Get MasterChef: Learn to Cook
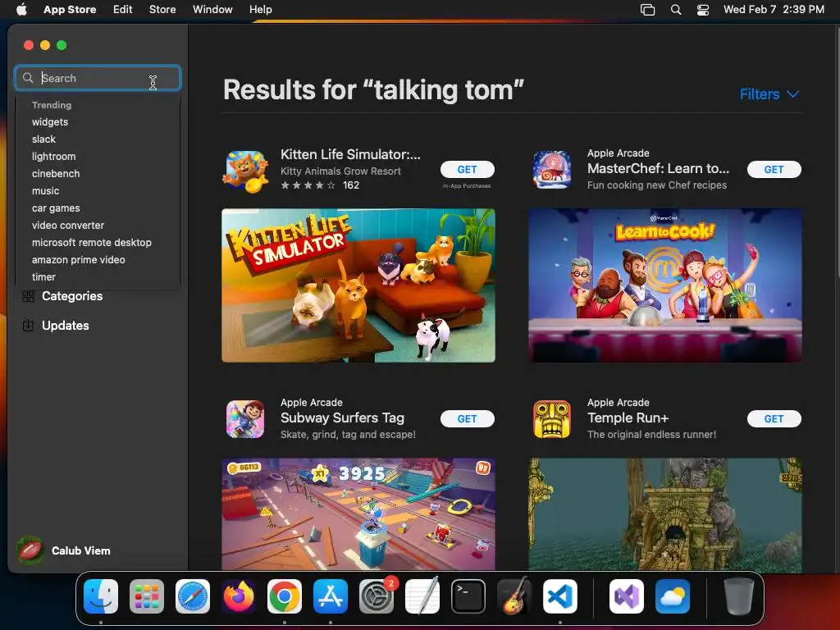The image size is (840, 630). [x=774, y=169]
